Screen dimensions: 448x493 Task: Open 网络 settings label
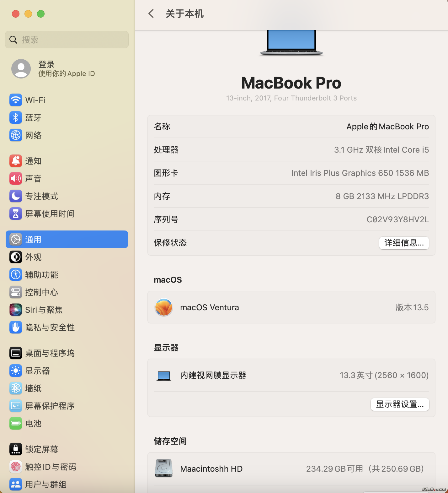click(33, 135)
